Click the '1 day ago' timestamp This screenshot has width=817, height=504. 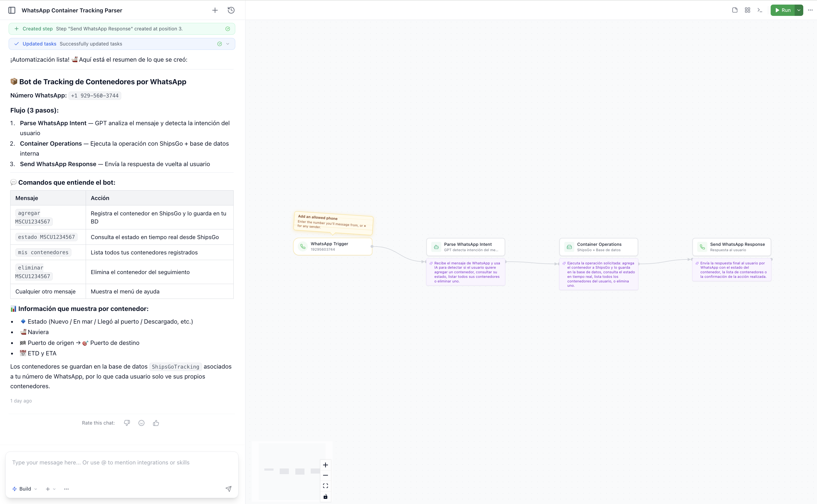coord(21,401)
